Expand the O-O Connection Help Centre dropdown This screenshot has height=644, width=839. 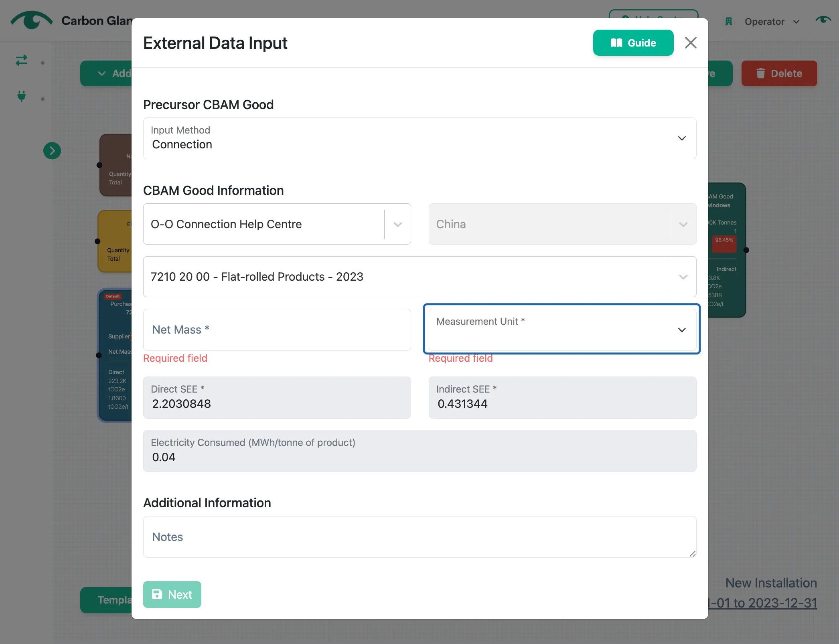click(277, 224)
